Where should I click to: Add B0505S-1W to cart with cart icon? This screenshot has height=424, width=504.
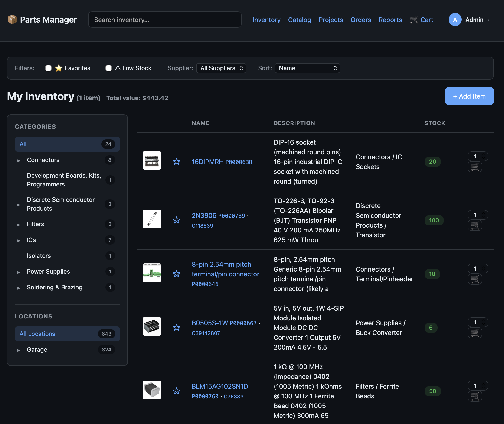point(475,333)
